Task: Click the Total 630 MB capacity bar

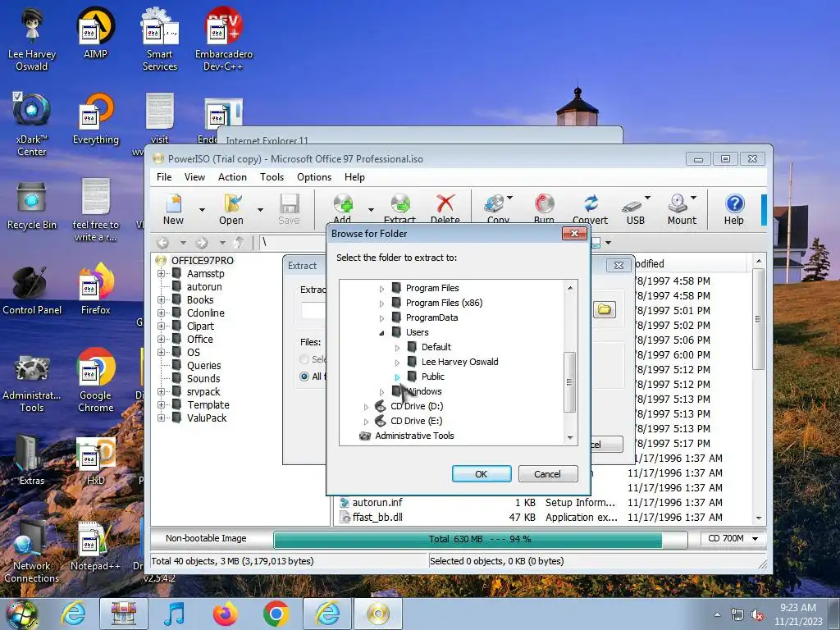Action: click(x=480, y=539)
